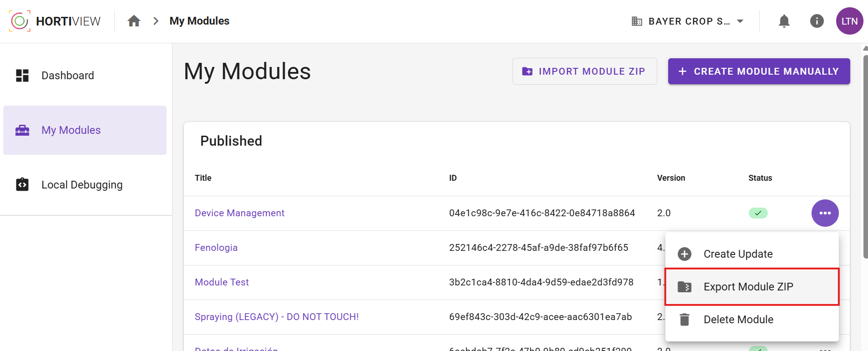Open the Module Test link

[222, 282]
